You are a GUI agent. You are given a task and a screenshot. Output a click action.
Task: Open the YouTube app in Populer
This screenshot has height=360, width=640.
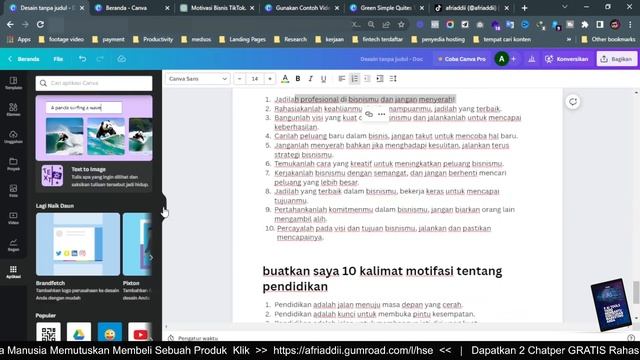pyautogui.click(x=140, y=332)
